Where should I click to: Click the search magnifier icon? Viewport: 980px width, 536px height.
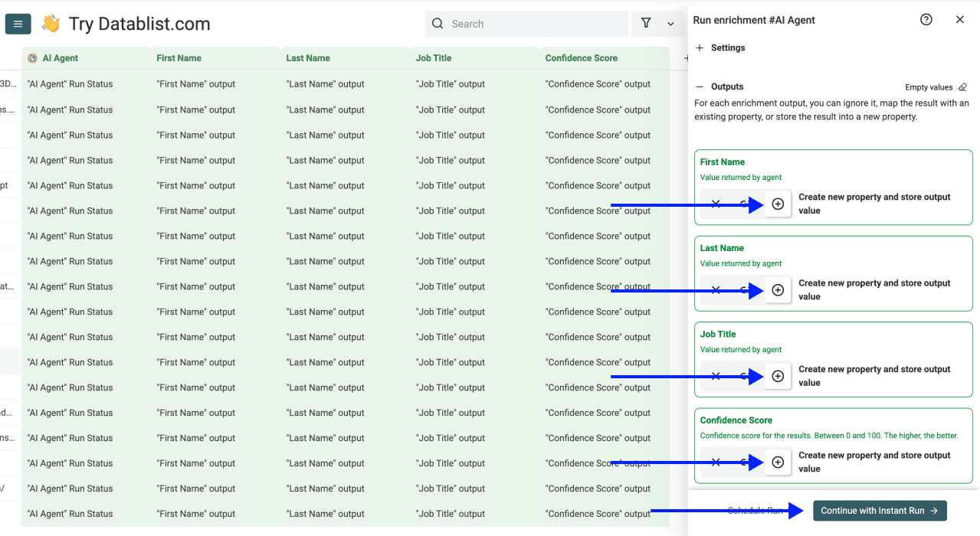(x=437, y=24)
